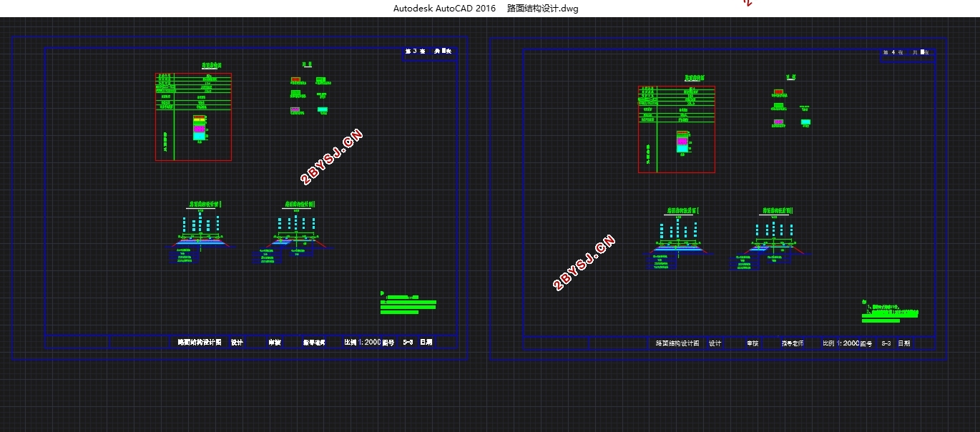980x432 pixels.
Task: Select 日期 cell in sheet 3 title block
Action: pos(426,343)
